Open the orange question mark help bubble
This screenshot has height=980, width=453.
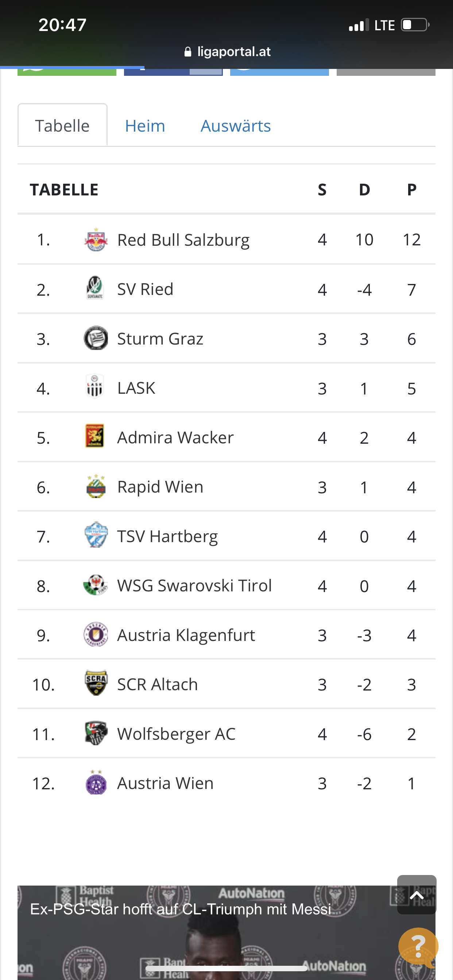[418, 946]
